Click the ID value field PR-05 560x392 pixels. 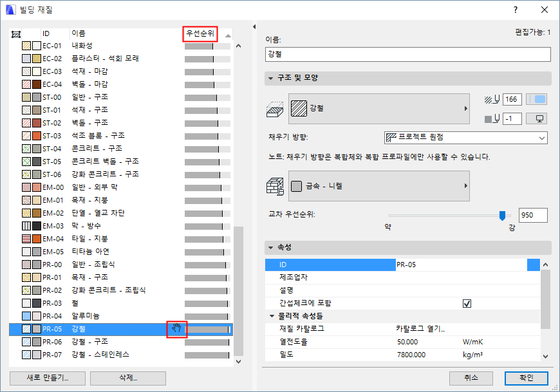[461, 265]
